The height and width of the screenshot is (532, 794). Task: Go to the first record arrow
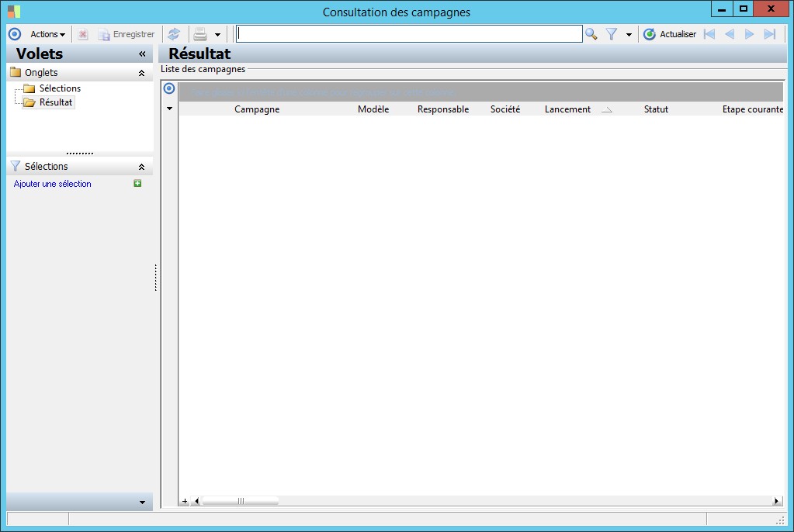709,34
